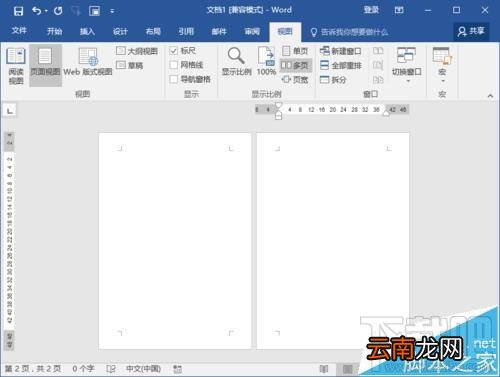Click 全部重排 arrange all
This screenshot has height=377, width=500.
click(x=341, y=65)
